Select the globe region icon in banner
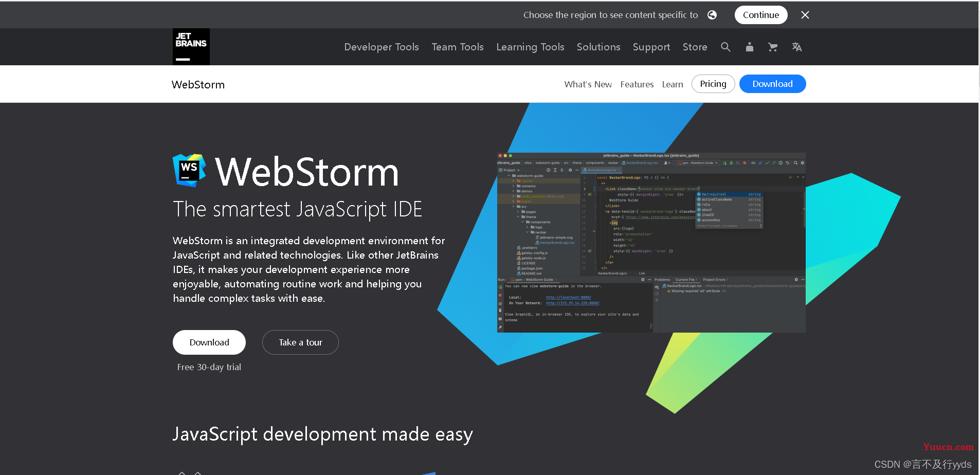Image resolution: width=980 pixels, height=475 pixels. (712, 15)
